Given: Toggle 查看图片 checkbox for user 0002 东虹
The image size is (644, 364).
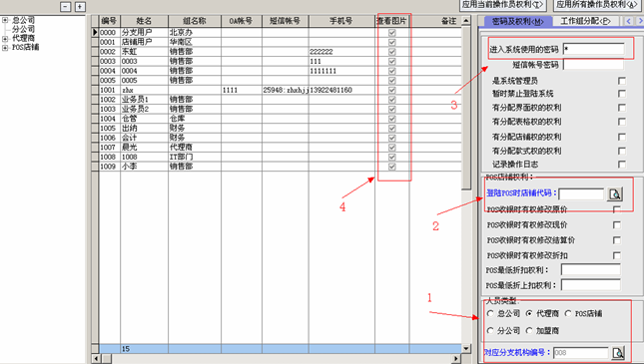Looking at the screenshot, I should pos(391,52).
